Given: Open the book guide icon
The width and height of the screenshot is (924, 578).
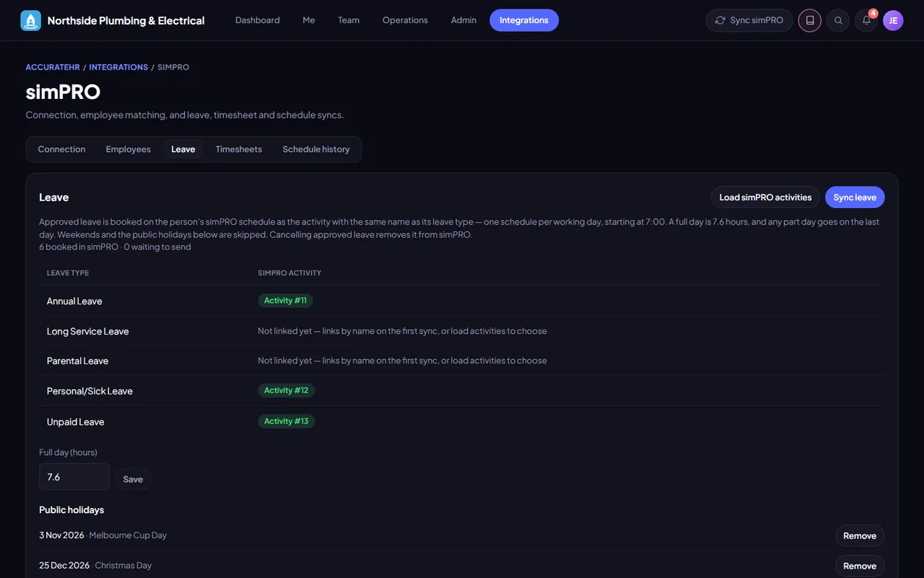Looking at the screenshot, I should (810, 20).
